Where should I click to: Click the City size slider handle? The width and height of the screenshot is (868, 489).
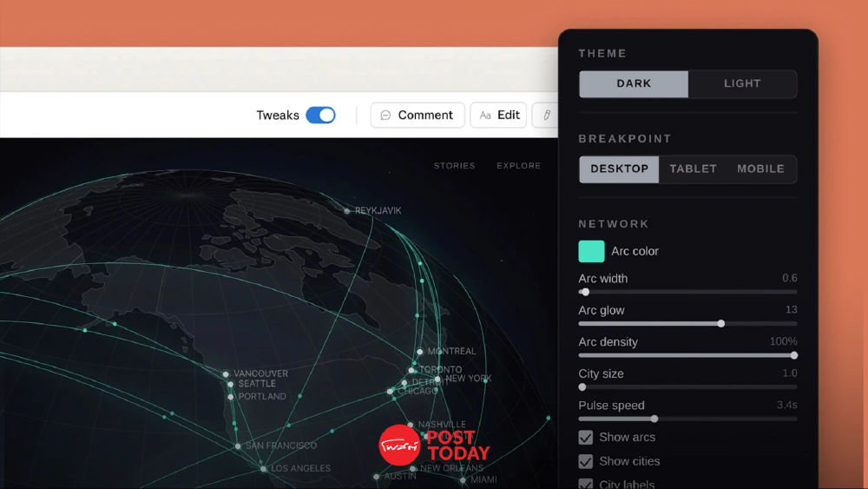point(582,387)
